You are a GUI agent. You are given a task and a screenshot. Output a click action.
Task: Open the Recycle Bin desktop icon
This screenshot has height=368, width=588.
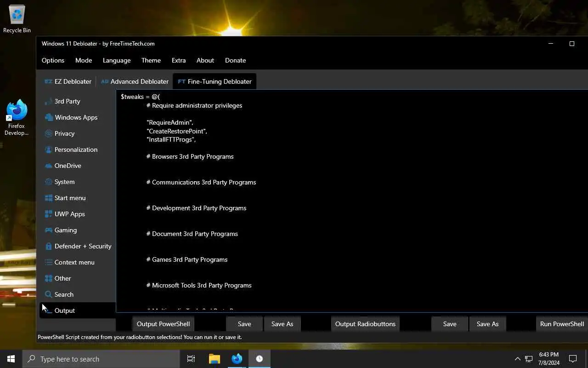tap(17, 19)
